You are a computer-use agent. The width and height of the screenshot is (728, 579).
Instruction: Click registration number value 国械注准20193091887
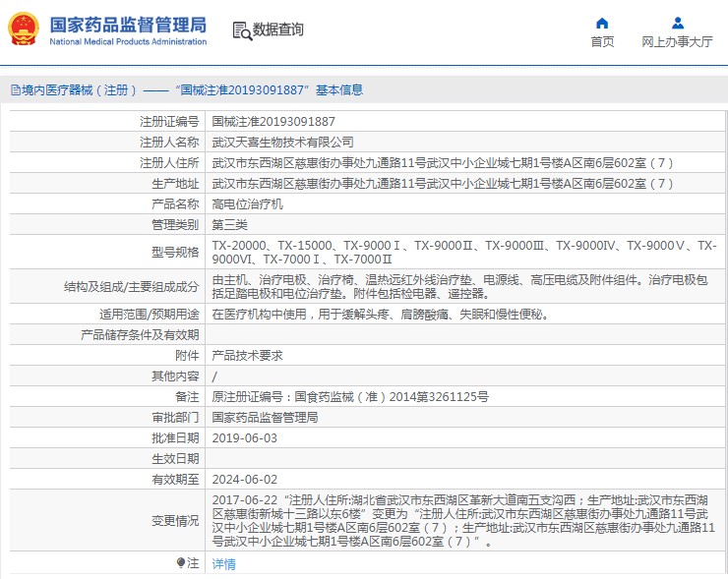click(x=273, y=122)
